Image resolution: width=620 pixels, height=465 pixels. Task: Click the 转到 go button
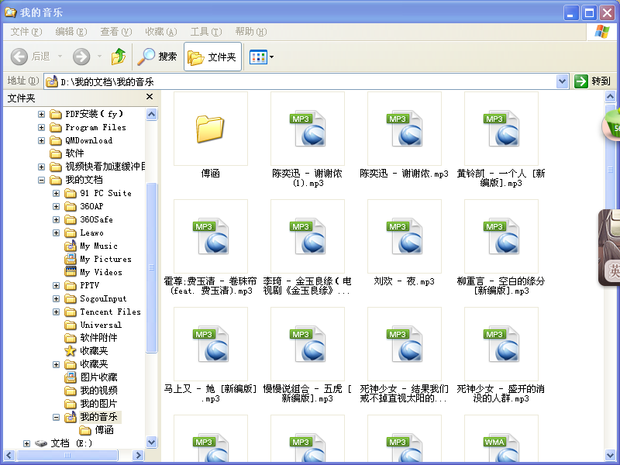coord(592,81)
